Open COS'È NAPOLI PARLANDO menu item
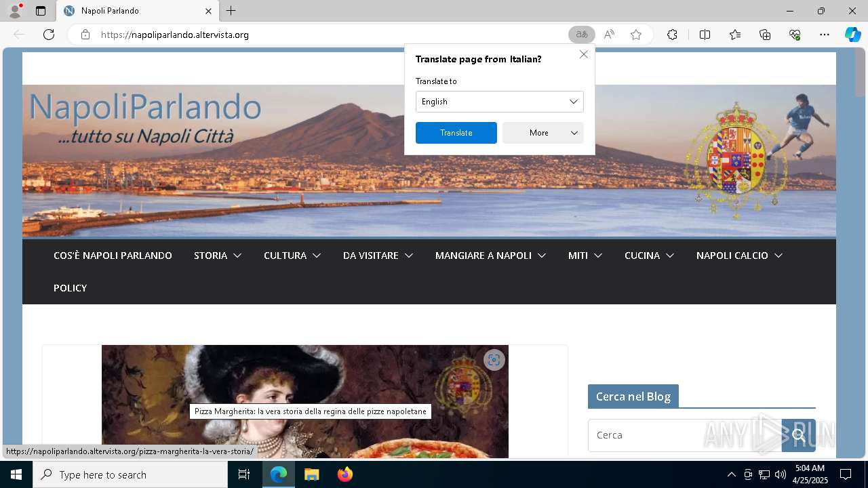The width and height of the screenshot is (868, 488). click(x=113, y=256)
